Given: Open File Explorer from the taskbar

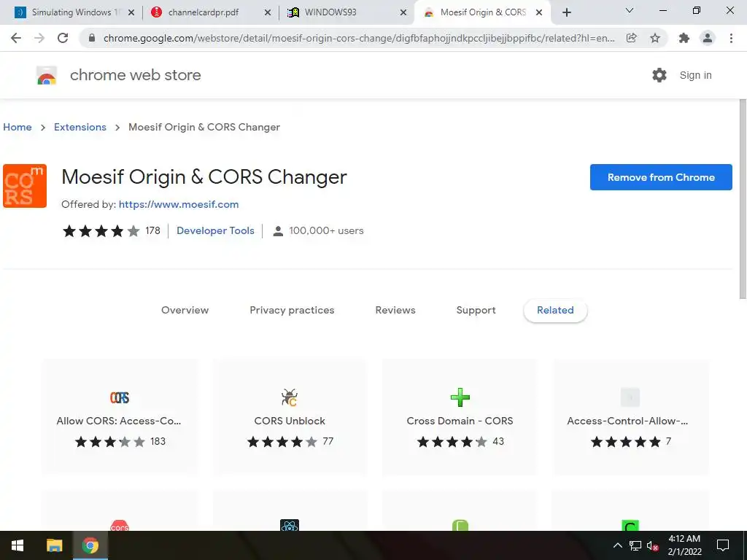Looking at the screenshot, I should 54,545.
